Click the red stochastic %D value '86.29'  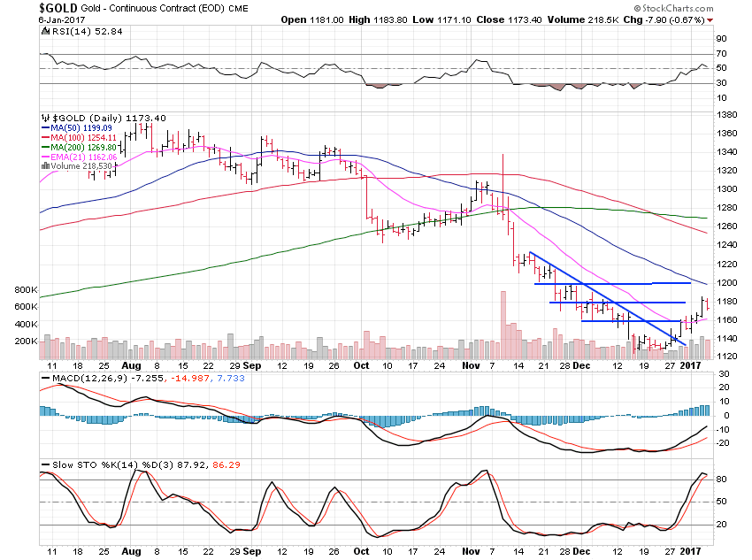pyautogui.click(x=226, y=465)
